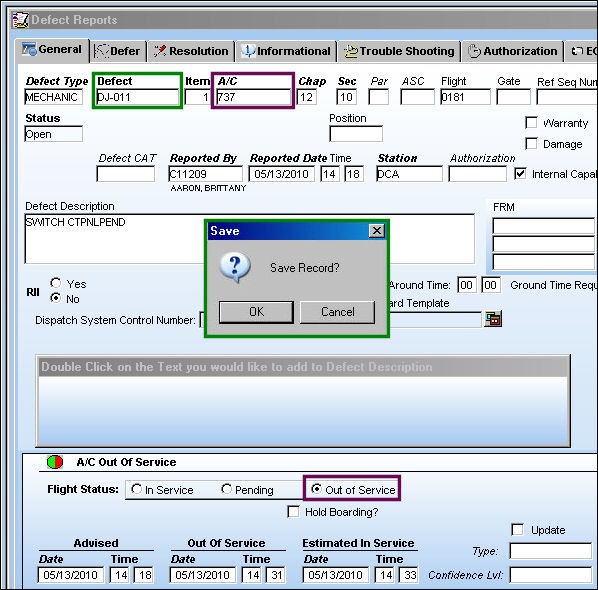Click the template picker icon next to Card Template
This screenshot has height=590, width=598.
[493, 319]
